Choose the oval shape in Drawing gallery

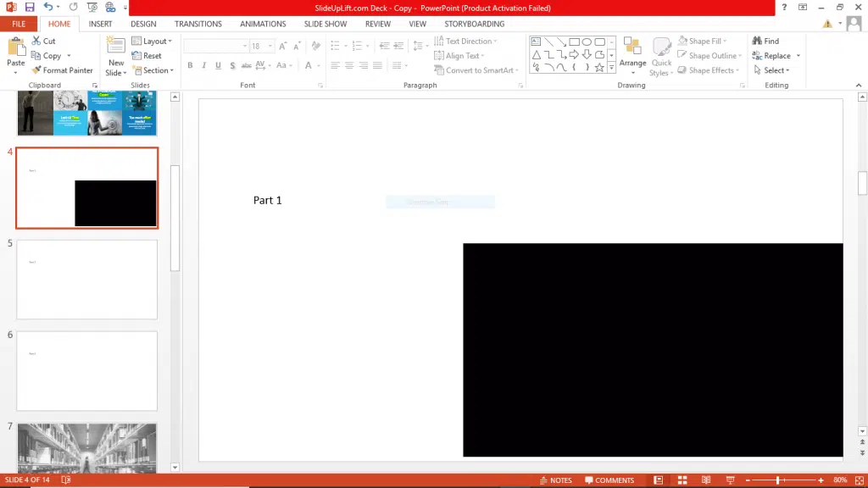(x=587, y=42)
